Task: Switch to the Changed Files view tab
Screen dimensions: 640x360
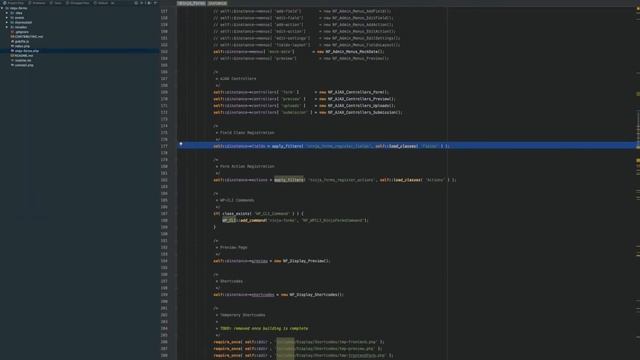Action: coord(78,3)
